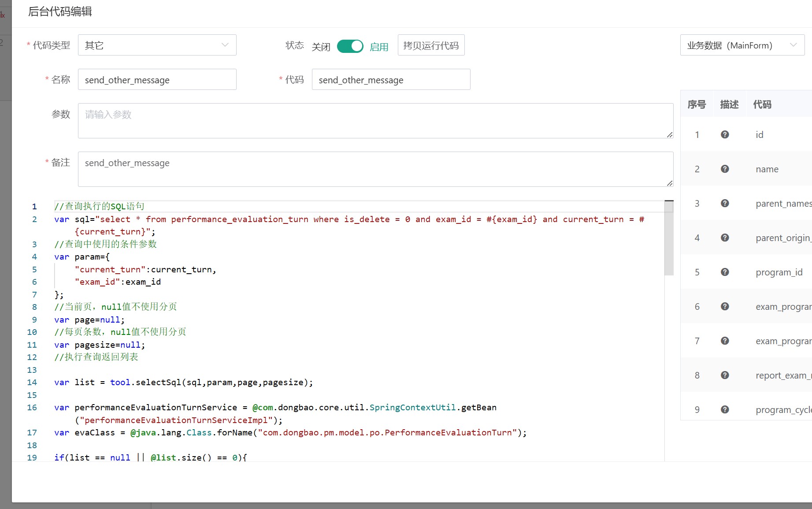This screenshot has height=509, width=812.
Task: Click help icon in row 4 parent_origin
Action: point(725,238)
